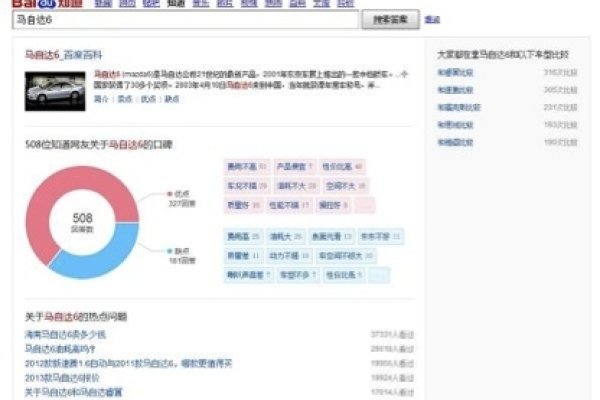Image resolution: width=600 pixels, height=400 pixels.
Task: Open hot question 2013款马自达6报价
Action: pyautogui.click(x=62, y=378)
